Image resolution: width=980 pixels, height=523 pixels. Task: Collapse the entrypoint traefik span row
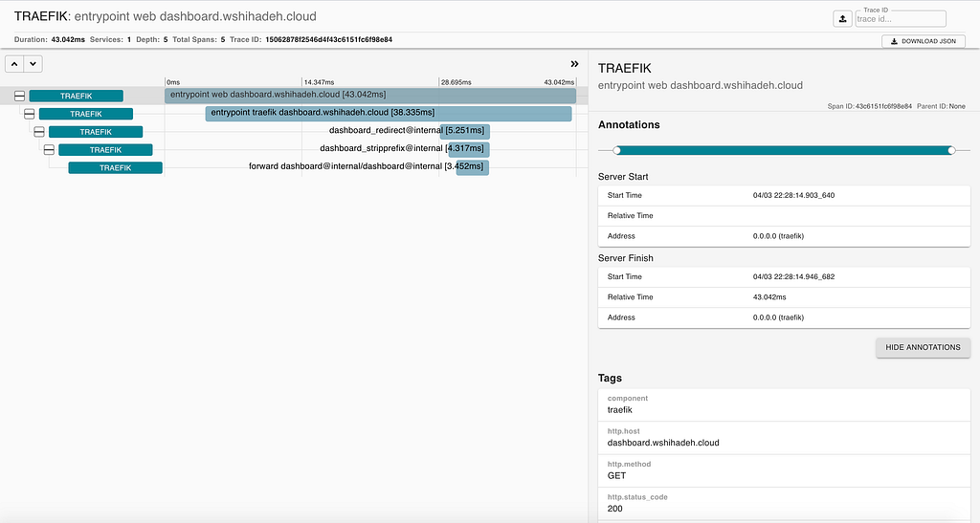click(30, 114)
